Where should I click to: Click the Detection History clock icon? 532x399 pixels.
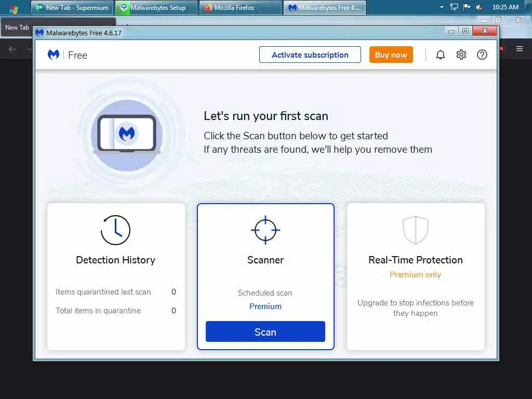click(115, 230)
